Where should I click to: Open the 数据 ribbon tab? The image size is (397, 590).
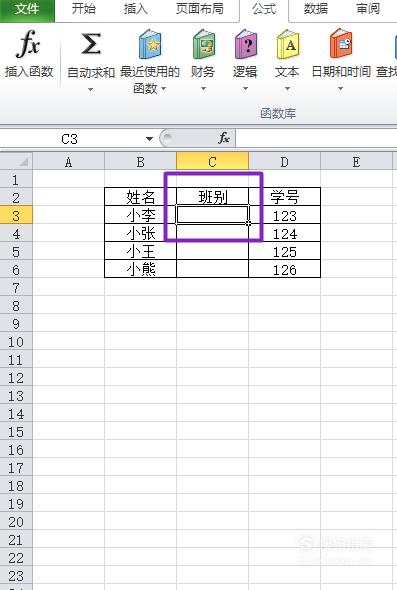pyautogui.click(x=316, y=9)
